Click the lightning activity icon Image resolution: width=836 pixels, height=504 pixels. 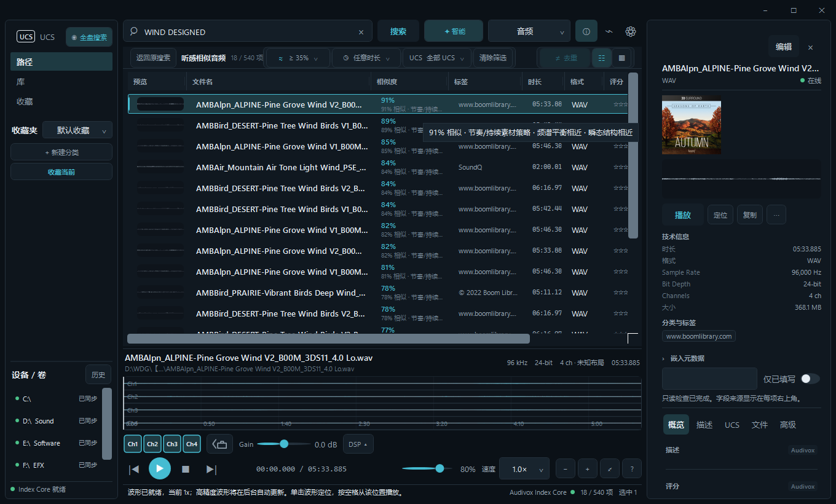609,31
